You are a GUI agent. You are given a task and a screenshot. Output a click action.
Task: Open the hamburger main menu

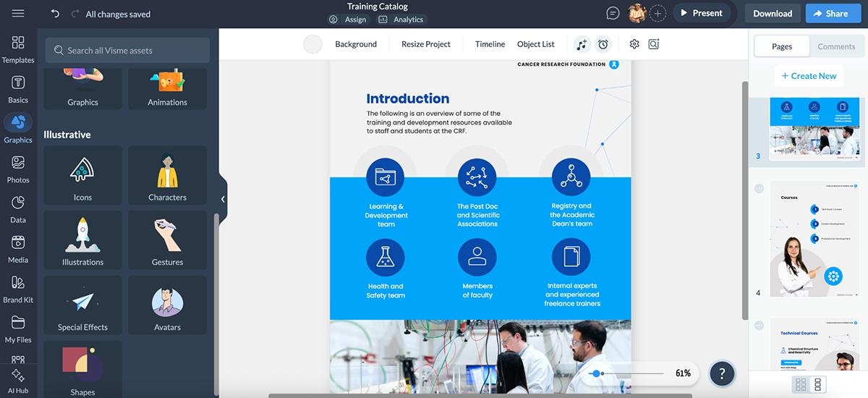[x=18, y=13]
